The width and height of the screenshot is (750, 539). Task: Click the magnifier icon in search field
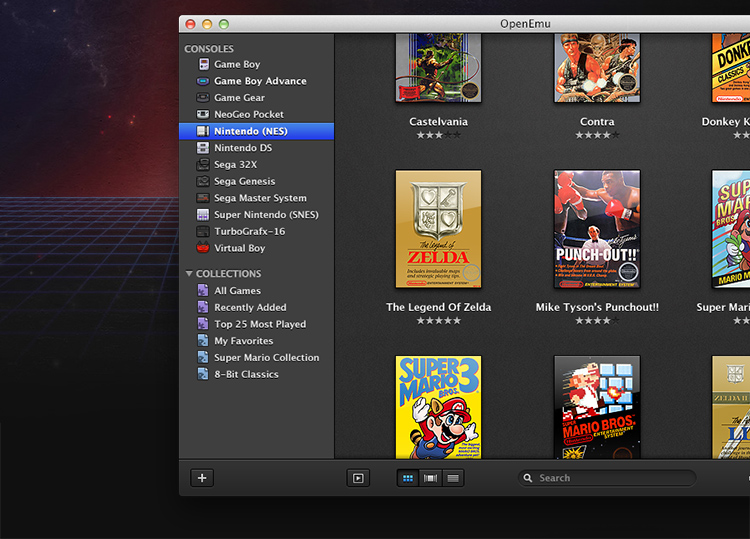(528, 478)
